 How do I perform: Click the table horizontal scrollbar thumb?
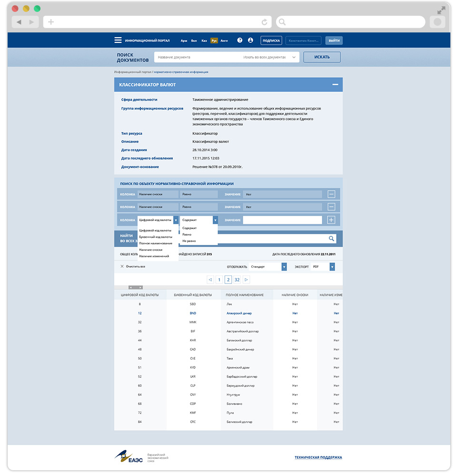point(136,287)
